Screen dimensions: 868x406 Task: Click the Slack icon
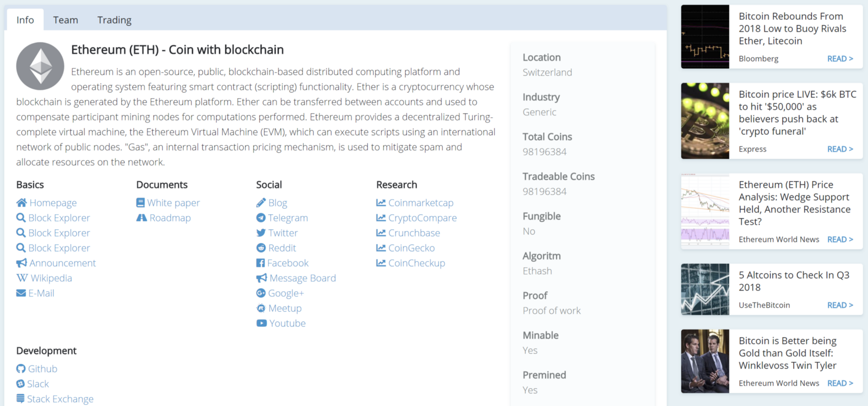[x=21, y=384]
